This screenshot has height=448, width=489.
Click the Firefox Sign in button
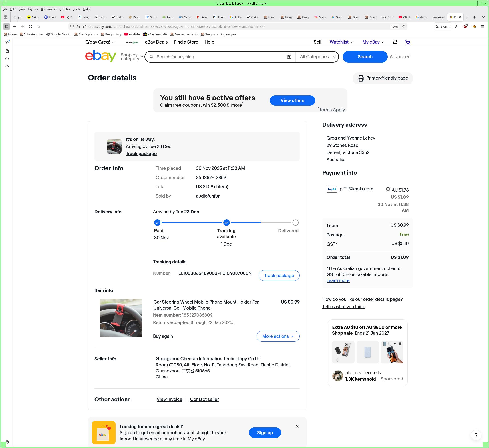(x=443, y=26)
